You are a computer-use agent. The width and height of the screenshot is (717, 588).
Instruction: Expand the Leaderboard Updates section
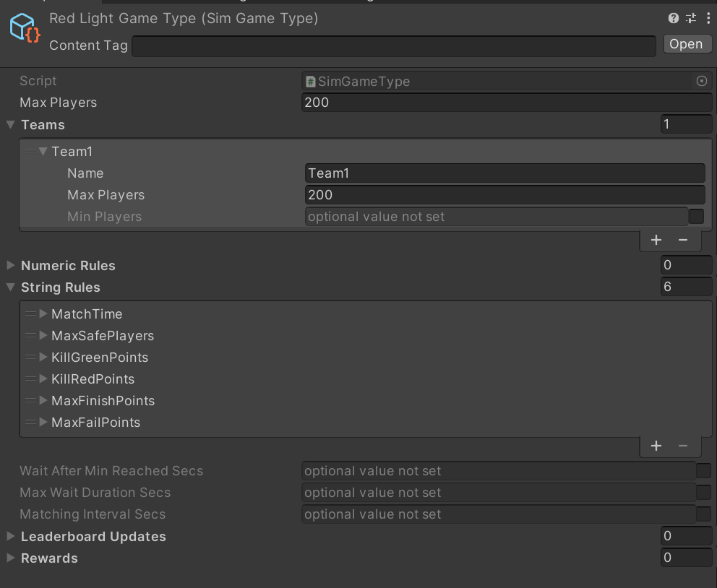coord(11,537)
